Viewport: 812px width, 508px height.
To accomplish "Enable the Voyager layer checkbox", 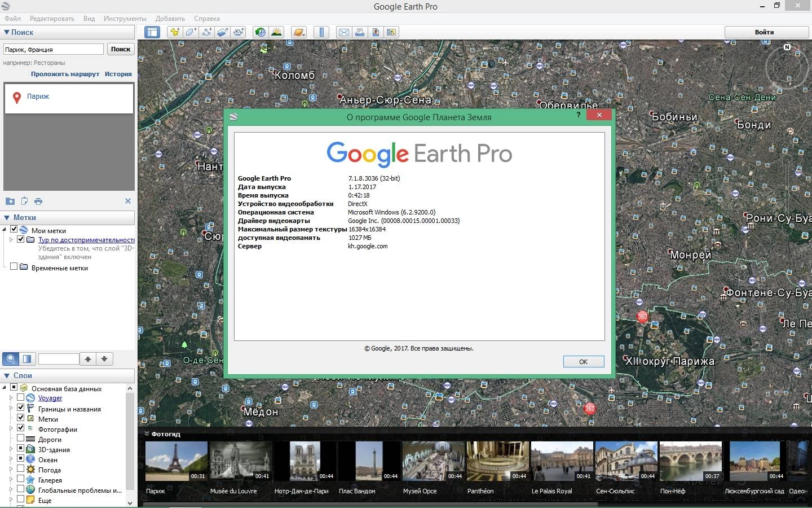I will [21, 398].
